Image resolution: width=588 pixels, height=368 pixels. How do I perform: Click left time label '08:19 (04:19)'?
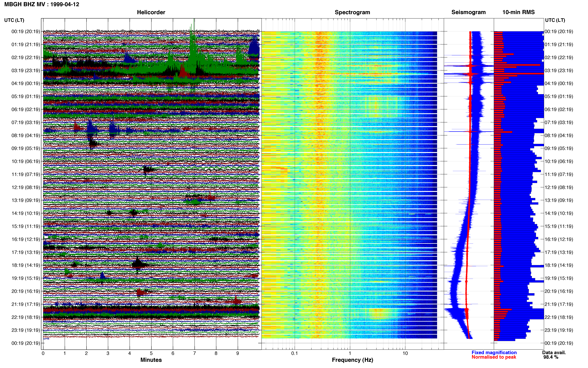(26, 135)
